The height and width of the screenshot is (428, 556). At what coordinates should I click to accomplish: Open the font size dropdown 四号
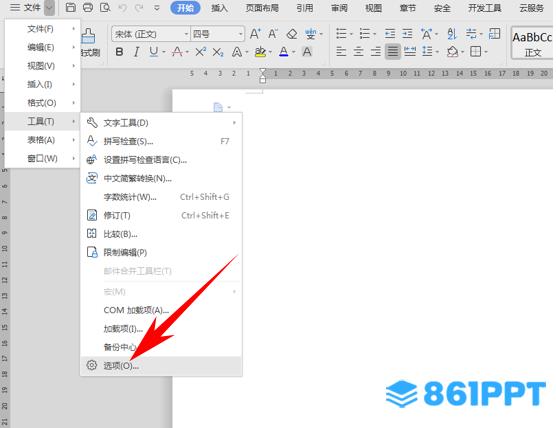(x=217, y=34)
